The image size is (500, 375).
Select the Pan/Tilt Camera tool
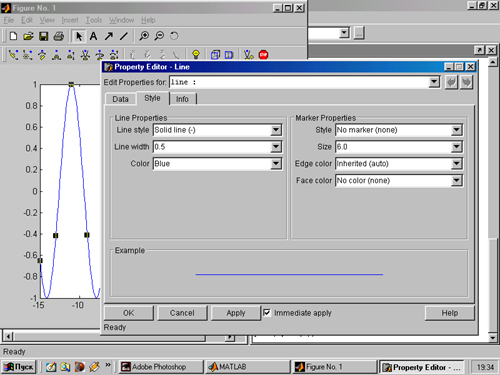(42, 55)
